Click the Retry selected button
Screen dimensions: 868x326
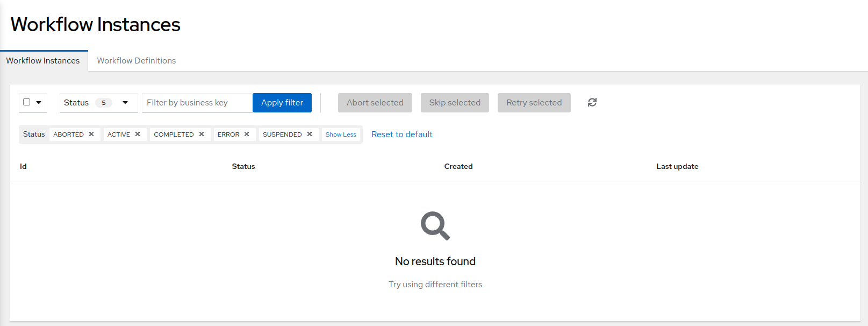534,103
